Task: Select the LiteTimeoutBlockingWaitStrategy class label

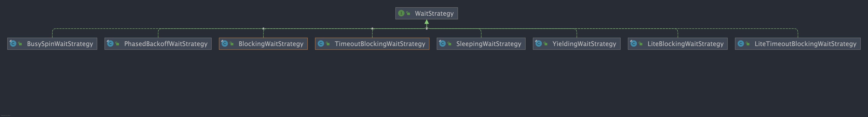Action: coord(805,44)
